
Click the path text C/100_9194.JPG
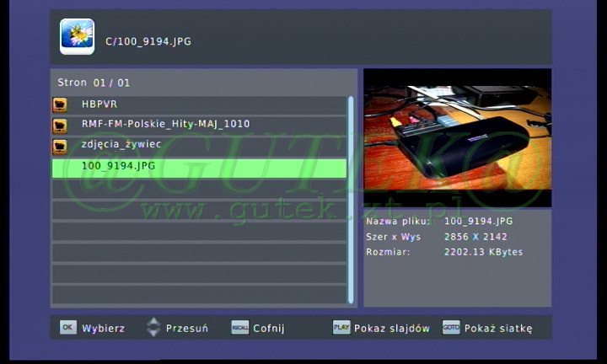pyautogui.click(x=148, y=41)
